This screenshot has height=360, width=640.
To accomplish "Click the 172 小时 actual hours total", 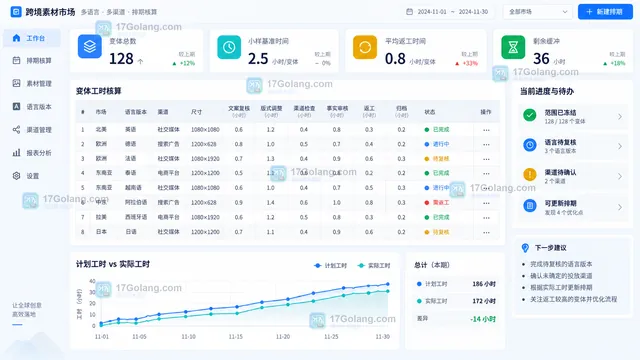I will tap(484, 301).
